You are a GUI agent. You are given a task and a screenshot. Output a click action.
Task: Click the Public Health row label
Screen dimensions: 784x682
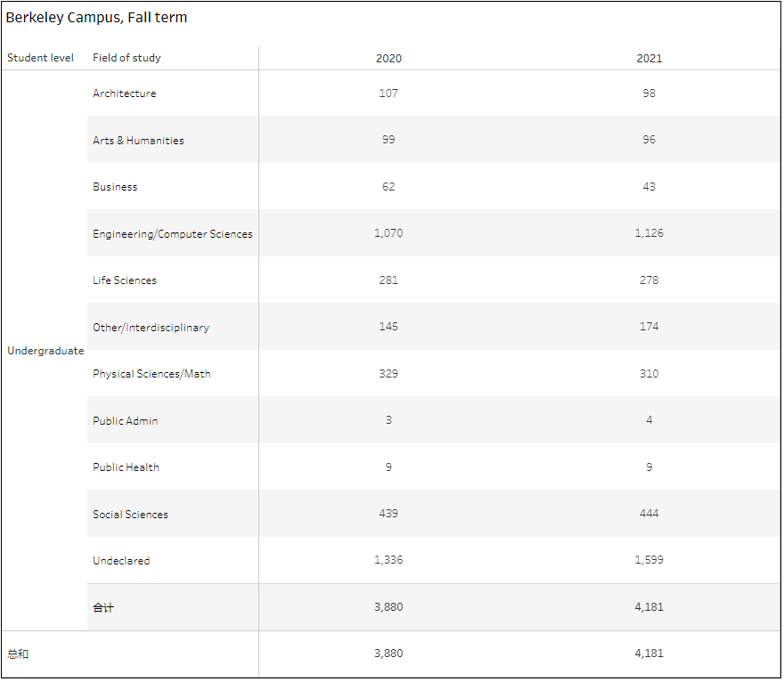[x=126, y=467]
